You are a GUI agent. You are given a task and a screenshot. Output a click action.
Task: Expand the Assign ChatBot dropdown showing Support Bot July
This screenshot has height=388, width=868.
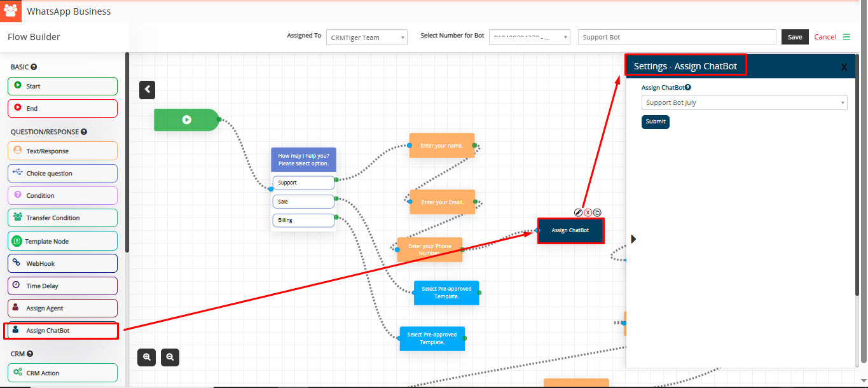point(744,102)
